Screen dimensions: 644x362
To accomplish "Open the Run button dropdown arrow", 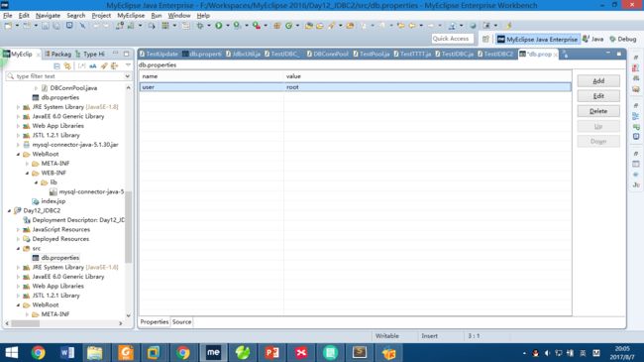I will coord(228,26).
